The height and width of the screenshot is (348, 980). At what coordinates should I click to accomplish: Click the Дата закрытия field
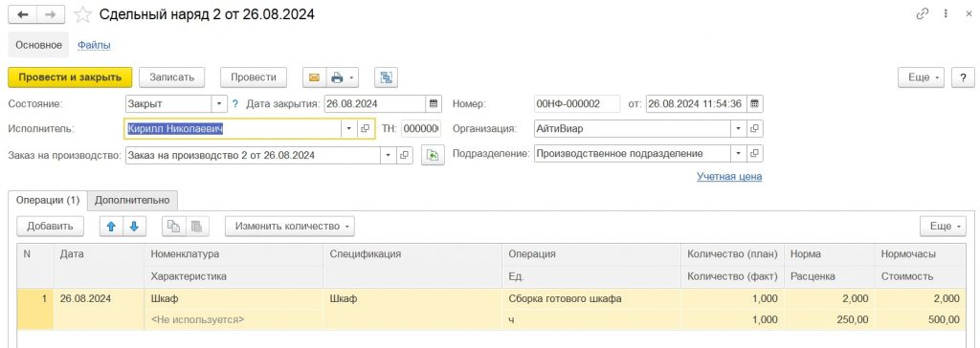(375, 103)
